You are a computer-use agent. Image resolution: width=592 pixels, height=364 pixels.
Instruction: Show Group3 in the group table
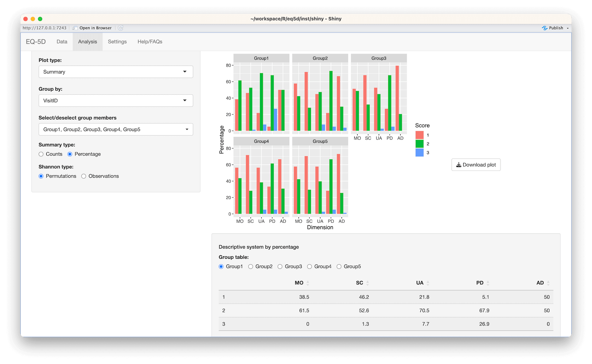pos(280,267)
